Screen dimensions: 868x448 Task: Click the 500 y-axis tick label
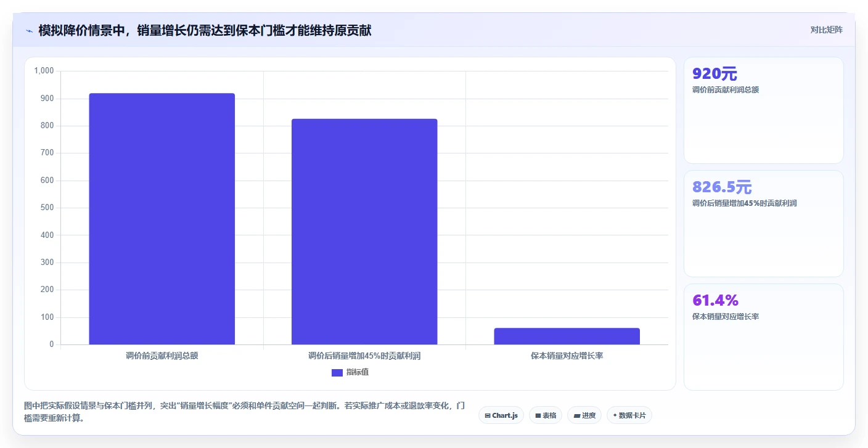(x=47, y=208)
